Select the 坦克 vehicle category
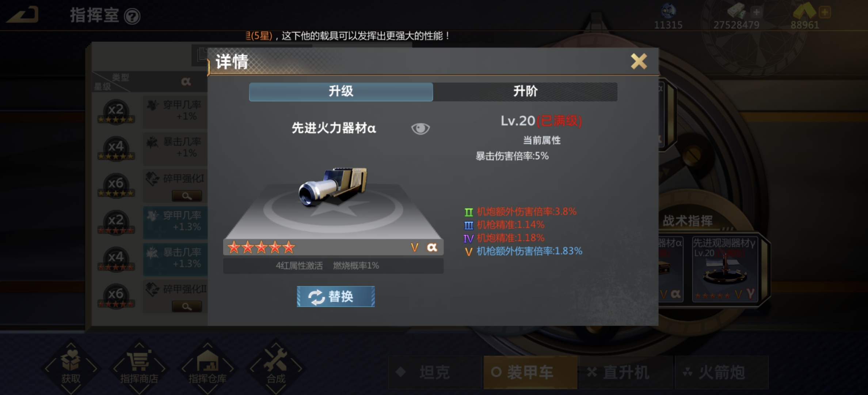The image size is (868, 395). click(x=434, y=372)
